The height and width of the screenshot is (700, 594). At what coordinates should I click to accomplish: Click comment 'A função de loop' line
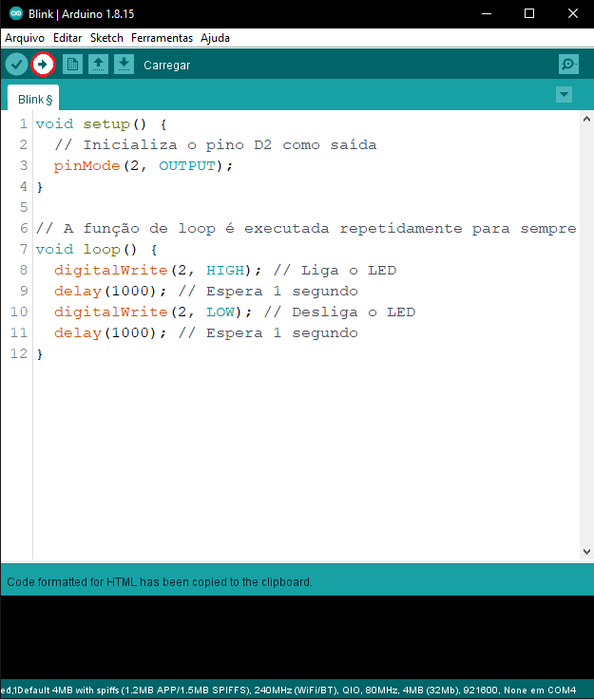coord(306,229)
